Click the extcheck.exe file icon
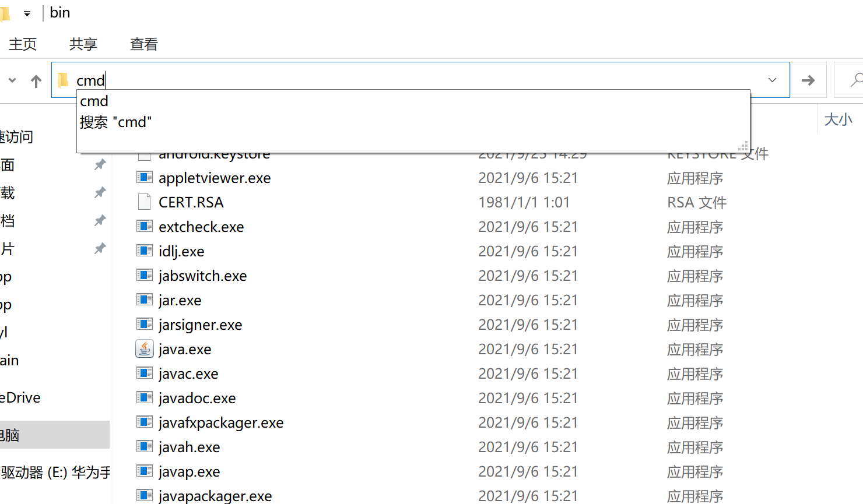Viewport: 863px width, 504px height. tap(144, 226)
